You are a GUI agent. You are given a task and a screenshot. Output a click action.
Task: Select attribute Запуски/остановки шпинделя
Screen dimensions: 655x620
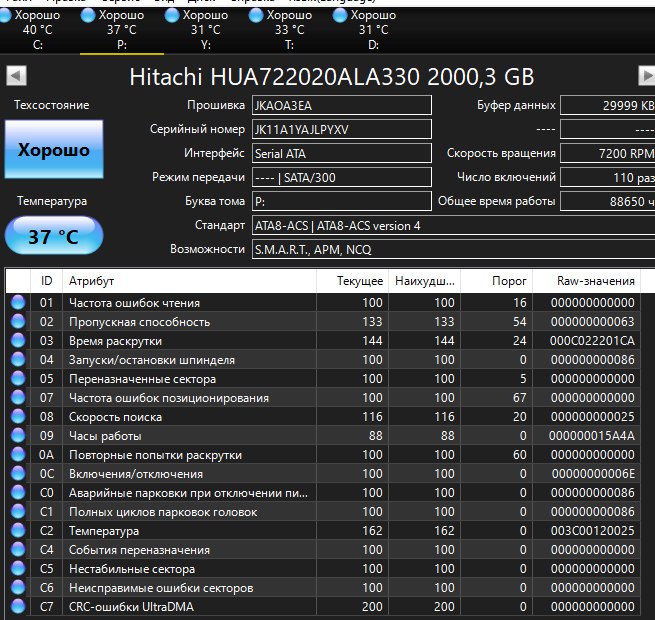152,360
